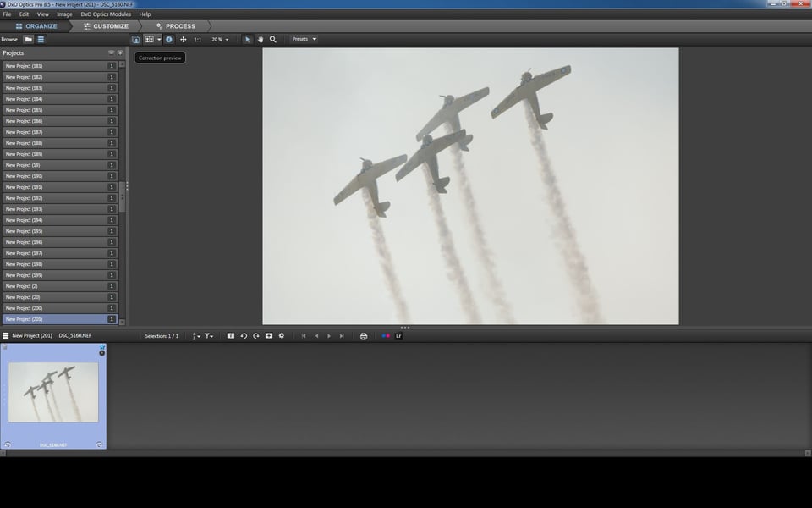
Task: Click the print icon
Action: [364, 336]
